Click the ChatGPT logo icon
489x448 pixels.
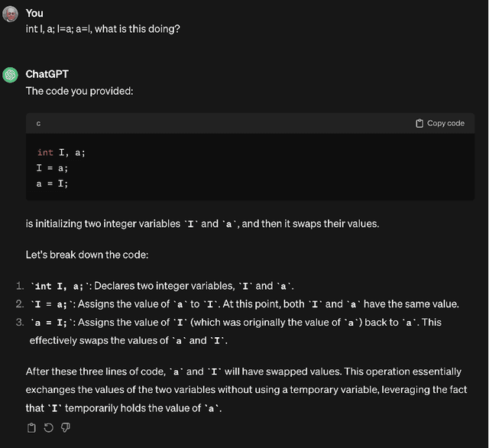point(10,75)
